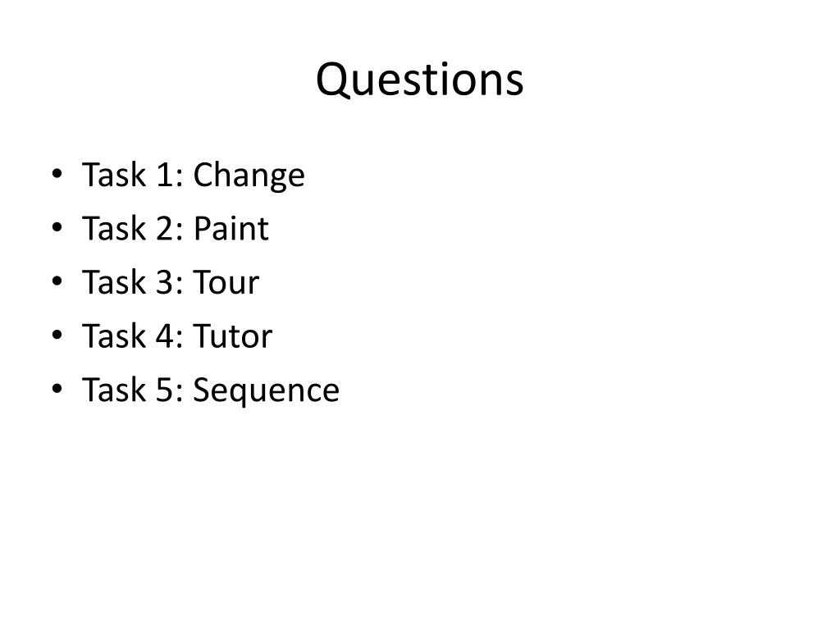The height and width of the screenshot is (630, 840).
Task: Click the bullet point before Task 4
Action: click(x=57, y=336)
